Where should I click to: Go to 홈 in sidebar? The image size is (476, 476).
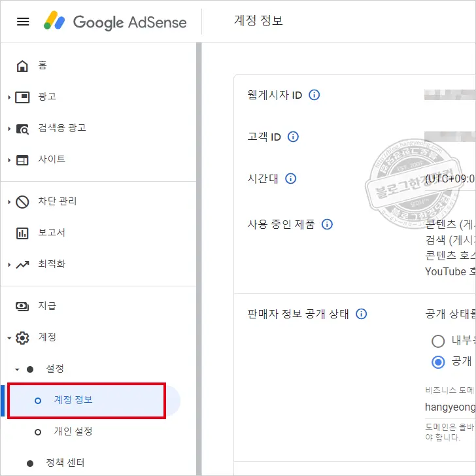(x=42, y=65)
